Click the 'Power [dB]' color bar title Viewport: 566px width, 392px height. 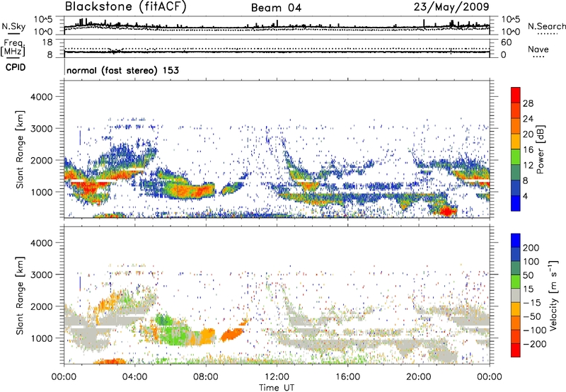click(x=540, y=149)
